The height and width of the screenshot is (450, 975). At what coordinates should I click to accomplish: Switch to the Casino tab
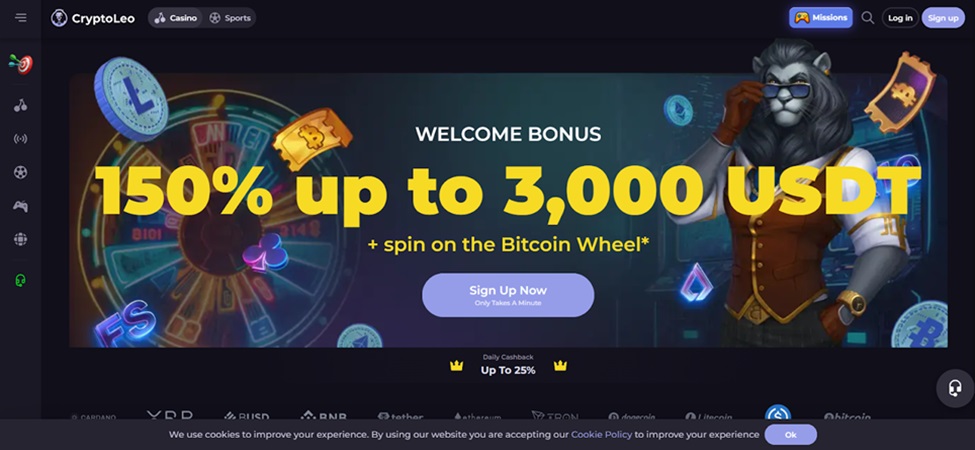point(176,18)
